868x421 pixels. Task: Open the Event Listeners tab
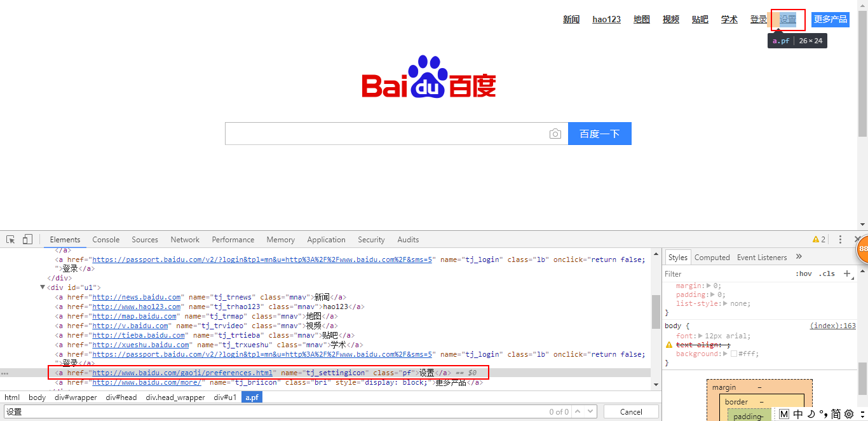pos(762,258)
